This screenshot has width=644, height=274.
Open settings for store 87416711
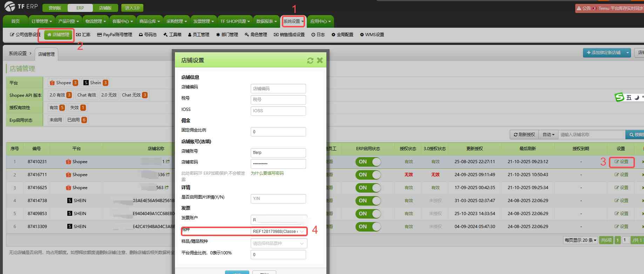(622, 175)
